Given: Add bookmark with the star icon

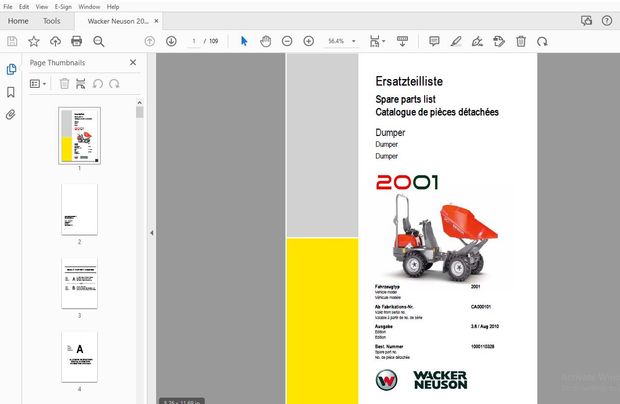Looking at the screenshot, I should click(34, 41).
